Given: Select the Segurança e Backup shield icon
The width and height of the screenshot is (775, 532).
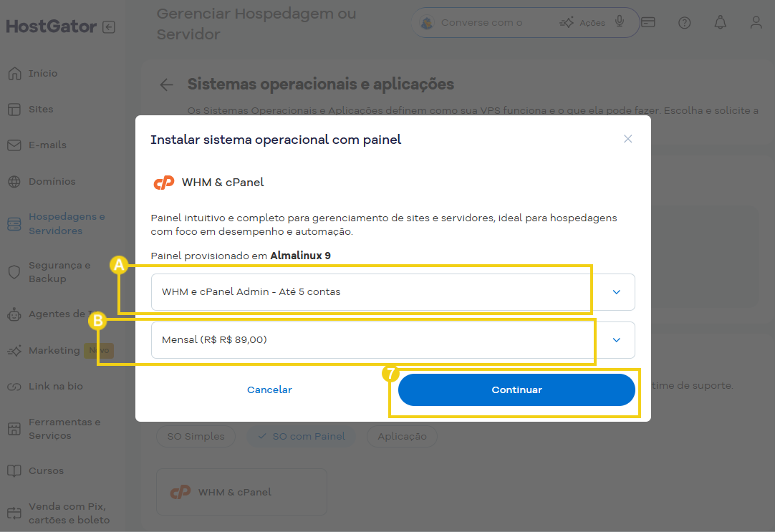Looking at the screenshot, I should point(14,272).
